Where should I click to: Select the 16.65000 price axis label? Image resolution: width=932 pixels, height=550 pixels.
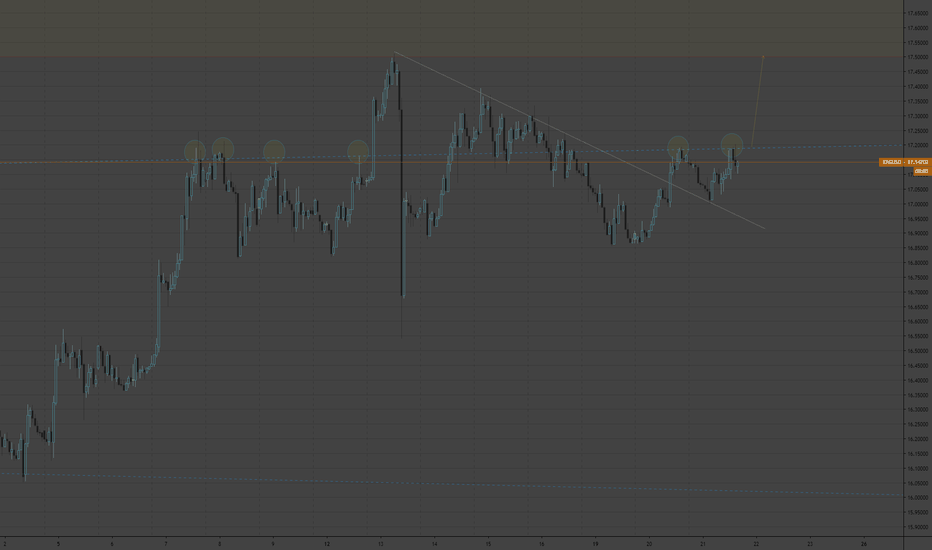coord(918,307)
